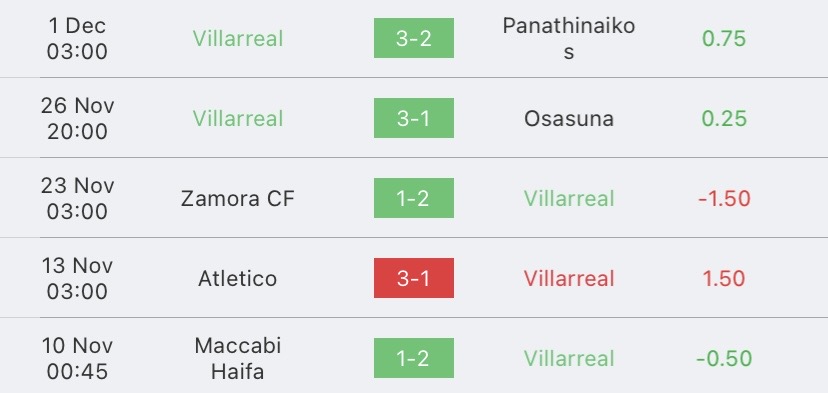The image size is (828, 393).
Task: Click Panathinaikos team name
Action: coord(569,38)
